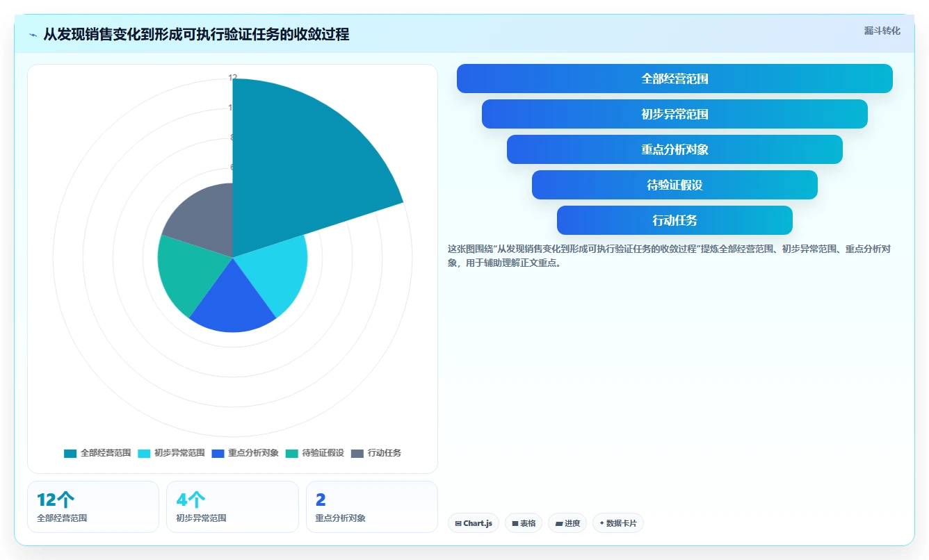929x560 pixels.
Task: Toggle 初步异常范围 legend entry
Action: pos(171,453)
